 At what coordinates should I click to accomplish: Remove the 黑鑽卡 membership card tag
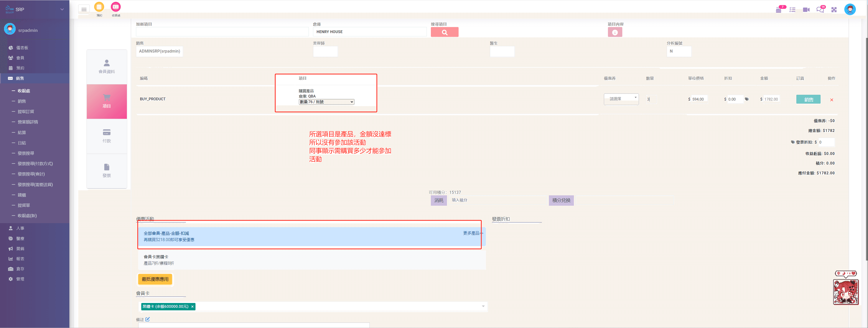point(192,307)
